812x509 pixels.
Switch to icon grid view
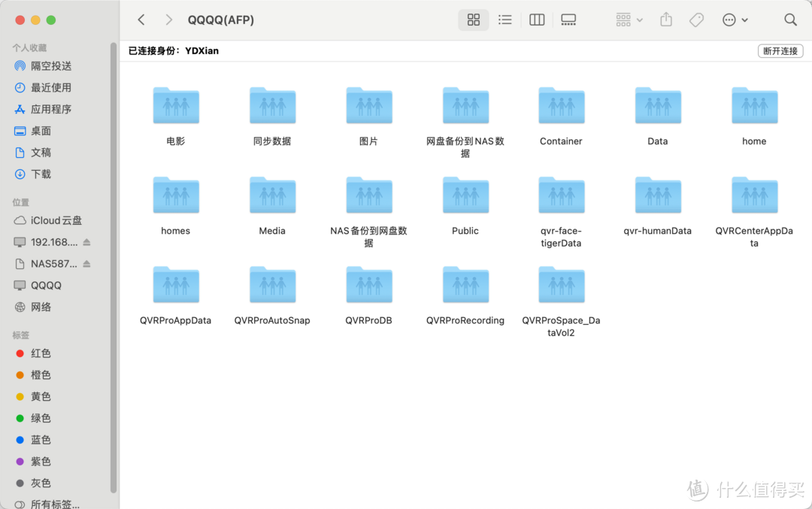(x=474, y=20)
